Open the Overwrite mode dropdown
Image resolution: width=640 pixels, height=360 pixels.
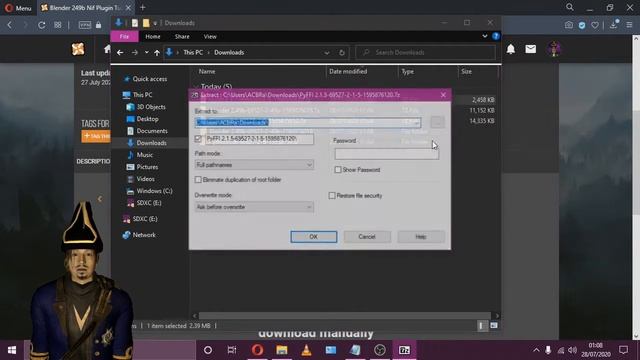click(254, 207)
